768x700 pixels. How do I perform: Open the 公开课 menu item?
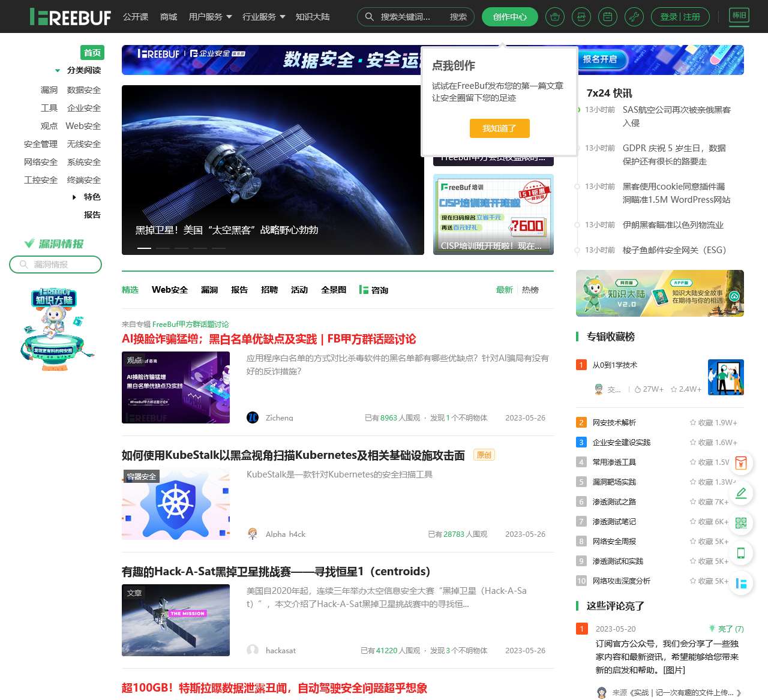click(136, 17)
